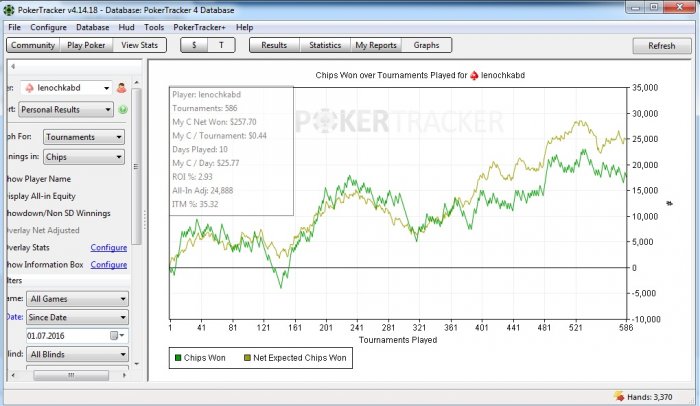Screen dimensions: 700x406
Task: Click the green icon beside Personal Results
Action: point(123,109)
